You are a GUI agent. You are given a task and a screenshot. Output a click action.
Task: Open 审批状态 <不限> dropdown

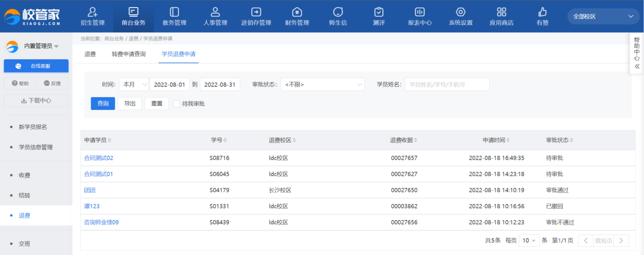tap(322, 84)
